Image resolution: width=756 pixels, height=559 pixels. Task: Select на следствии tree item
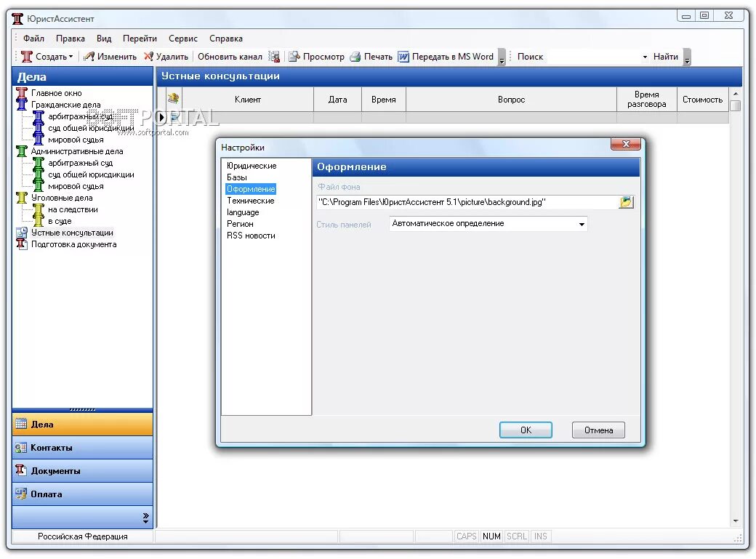pos(73,209)
